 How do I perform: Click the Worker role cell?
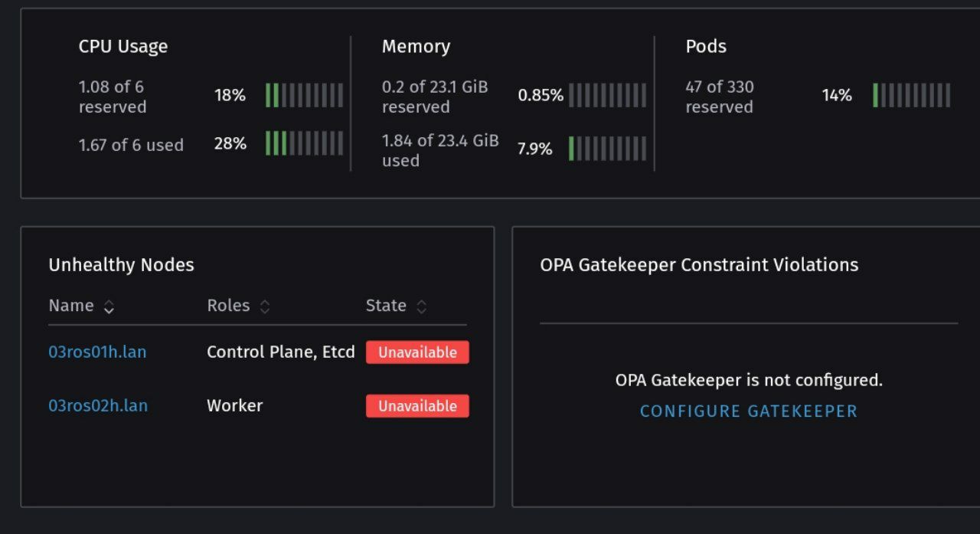[234, 406]
